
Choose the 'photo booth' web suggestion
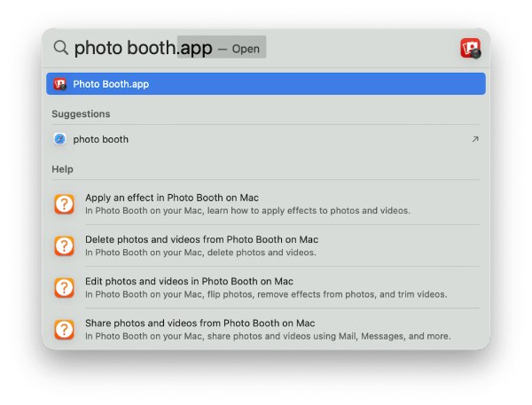[x=100, y=139]
